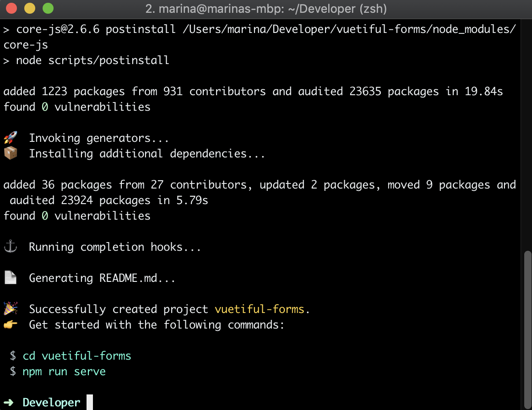The width and height of the screenshot is (532, 410).
Task: Click 'Get started with the following commands:' text
Action: (x=157, y=324)
